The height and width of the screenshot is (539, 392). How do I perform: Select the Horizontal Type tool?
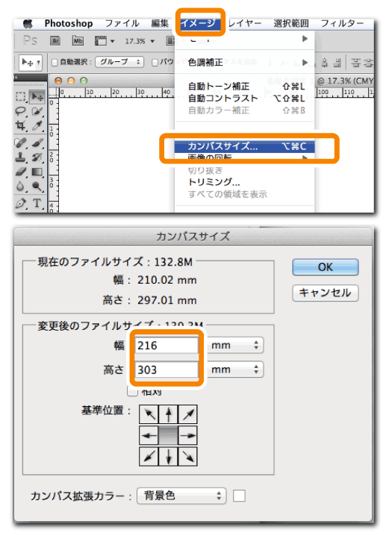tap(37, 203)
